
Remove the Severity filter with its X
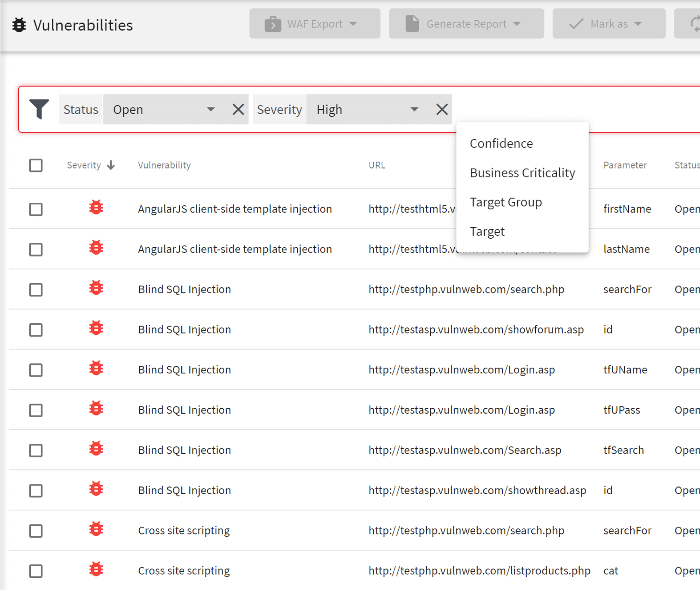(x=442, y=109)
